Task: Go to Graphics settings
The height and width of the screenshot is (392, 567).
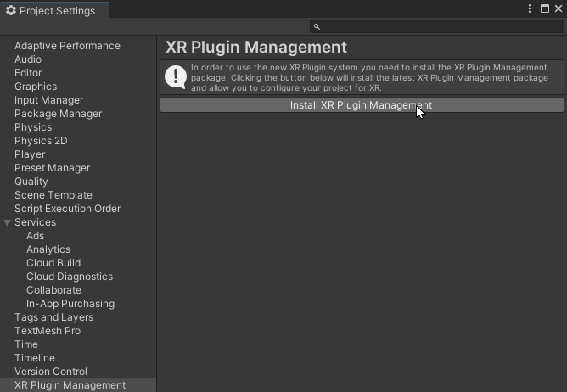Action: point(36,87)
